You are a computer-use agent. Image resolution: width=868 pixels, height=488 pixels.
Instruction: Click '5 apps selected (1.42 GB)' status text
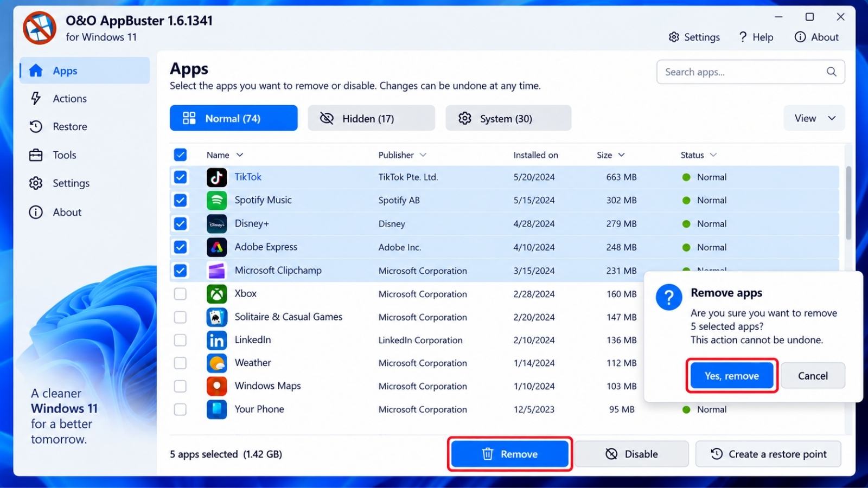(226, 454)
